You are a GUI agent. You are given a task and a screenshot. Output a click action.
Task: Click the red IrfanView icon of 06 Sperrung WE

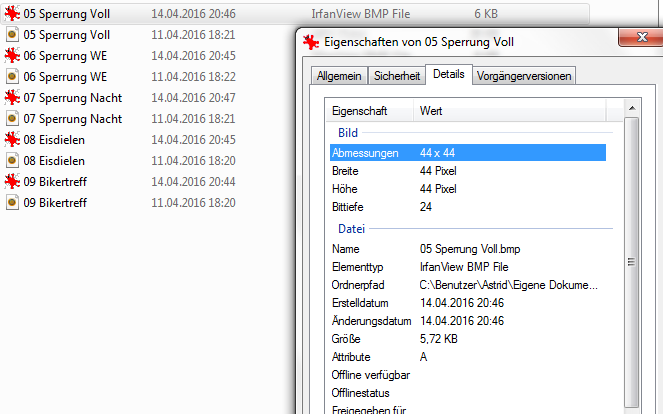(12, 56)
